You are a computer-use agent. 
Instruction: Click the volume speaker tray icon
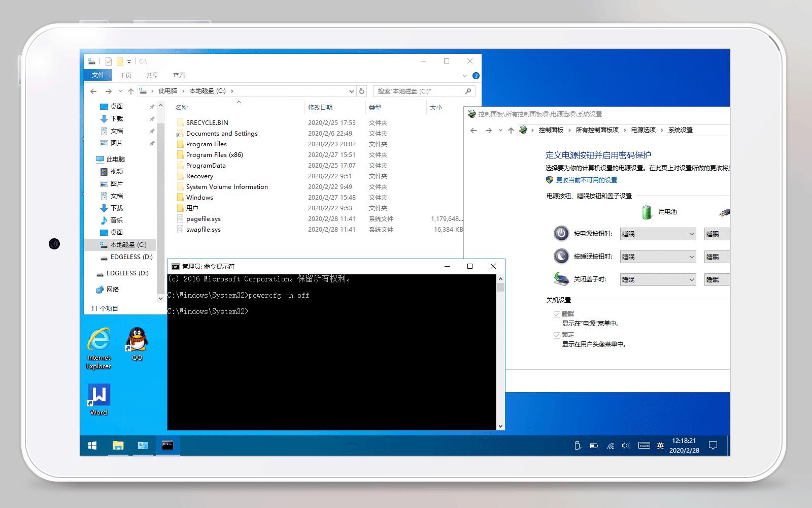point(625,446)
